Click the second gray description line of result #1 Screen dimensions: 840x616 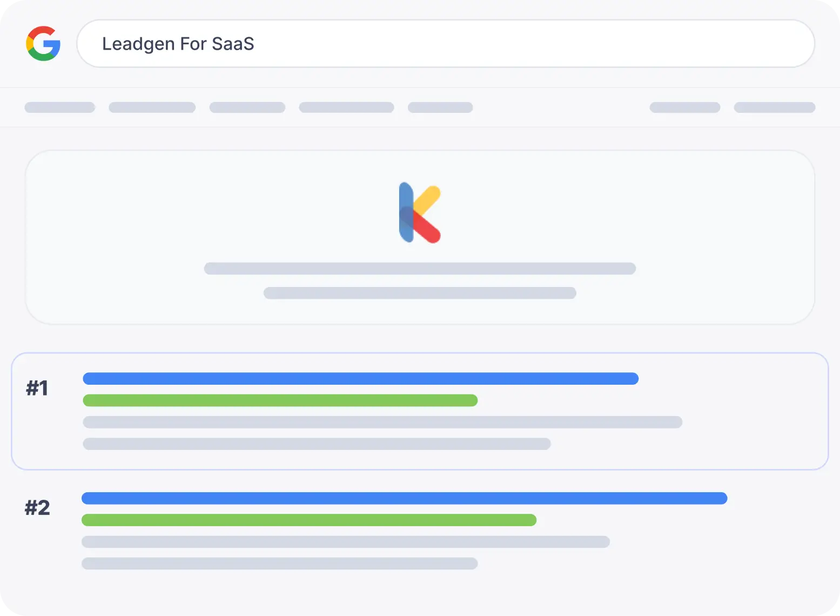point(317,444)
